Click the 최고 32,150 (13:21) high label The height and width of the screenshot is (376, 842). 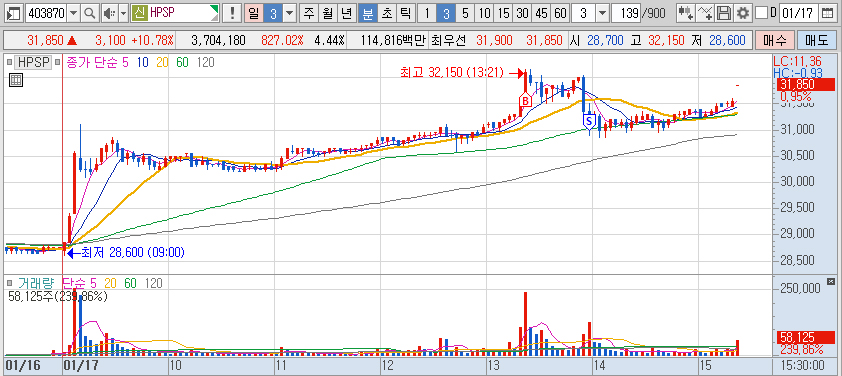452,73
